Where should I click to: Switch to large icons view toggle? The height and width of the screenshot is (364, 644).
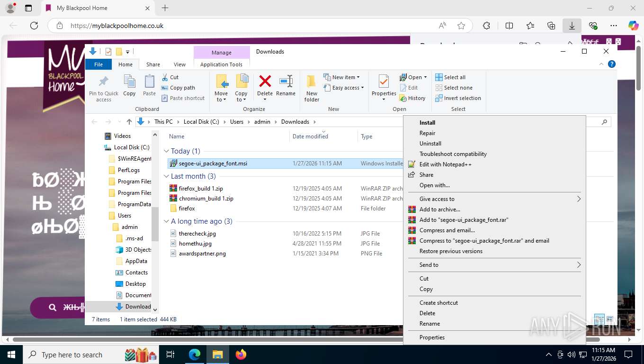coord(610,319)
